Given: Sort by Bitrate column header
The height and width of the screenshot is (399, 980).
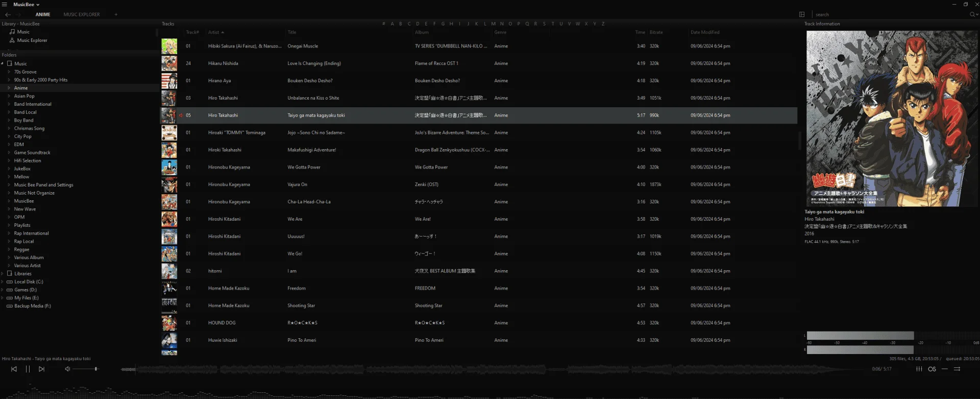Looking at the screenshot, I should [656, 32].
